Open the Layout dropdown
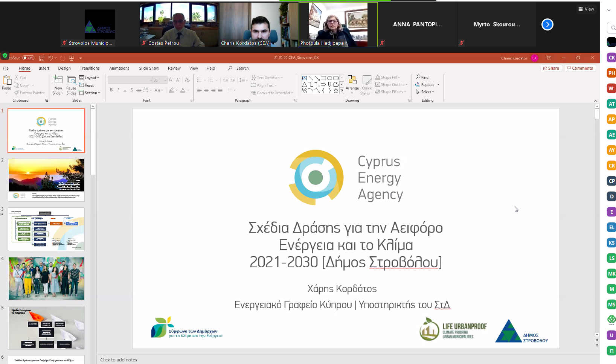The image size is (616, 364). [89, 78]
